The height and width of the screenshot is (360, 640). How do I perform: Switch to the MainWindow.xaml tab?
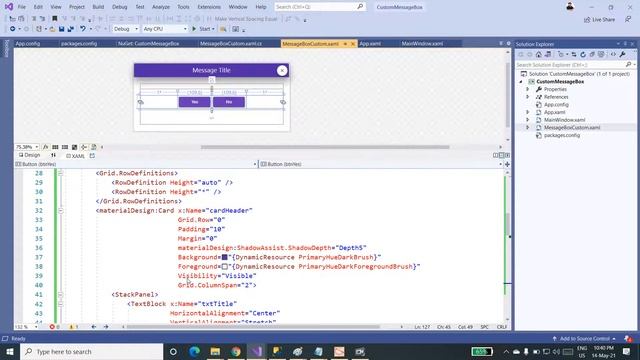[x=422, y=43]
